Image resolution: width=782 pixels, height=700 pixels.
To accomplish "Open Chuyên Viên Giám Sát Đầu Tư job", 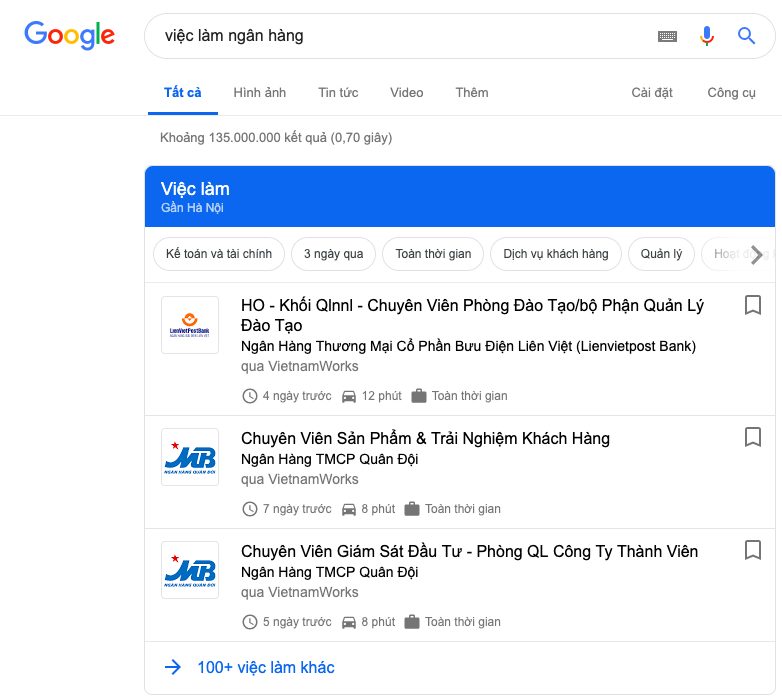I will click(469, 551).
